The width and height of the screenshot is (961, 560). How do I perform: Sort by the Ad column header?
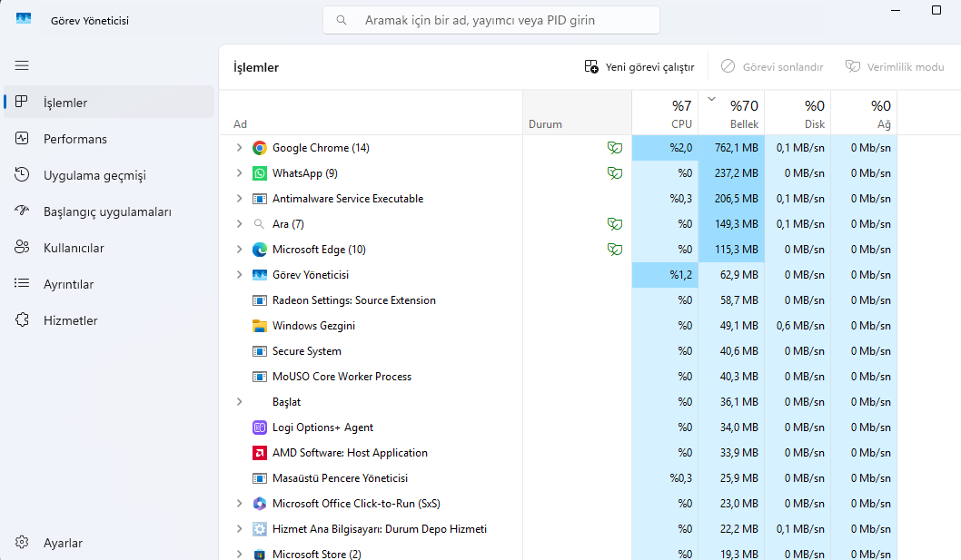tap(371, 113)
